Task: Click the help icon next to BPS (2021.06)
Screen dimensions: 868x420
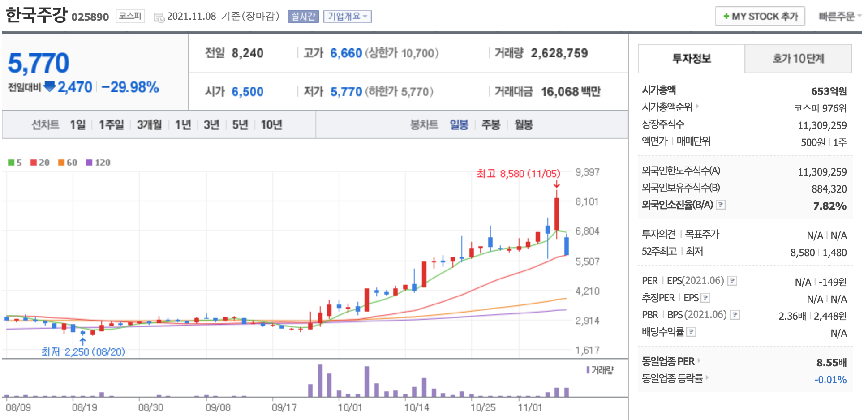Action: tap(735, 315)
